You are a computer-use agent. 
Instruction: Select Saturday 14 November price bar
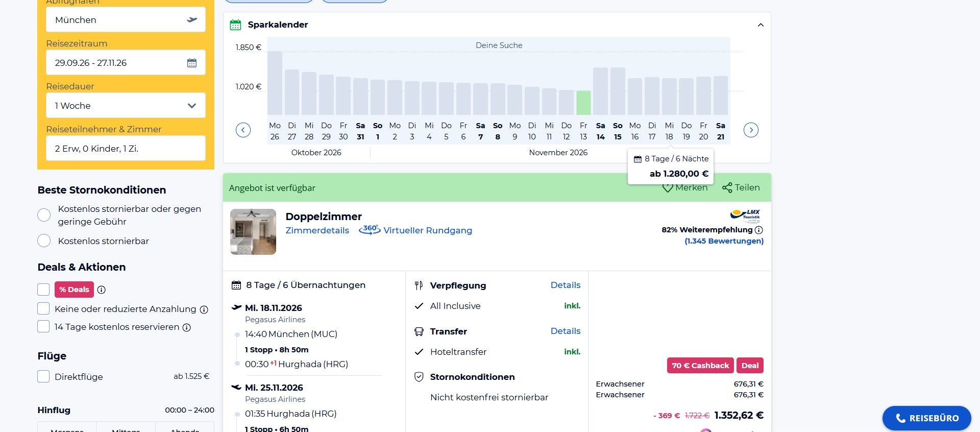tap(600, 91)
